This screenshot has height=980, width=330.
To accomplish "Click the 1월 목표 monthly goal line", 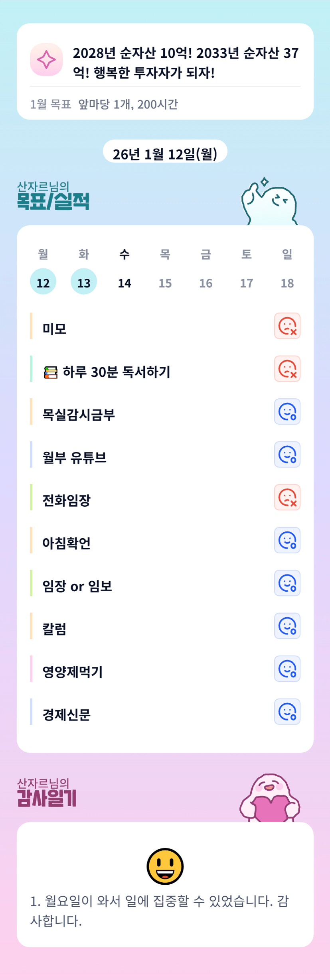I will [x=104, y=104].
